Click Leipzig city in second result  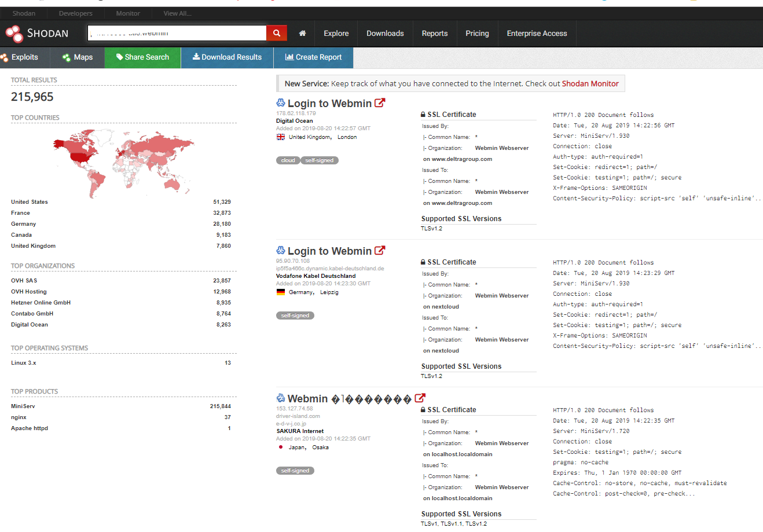pyautogui.click(x=329, y=292)
